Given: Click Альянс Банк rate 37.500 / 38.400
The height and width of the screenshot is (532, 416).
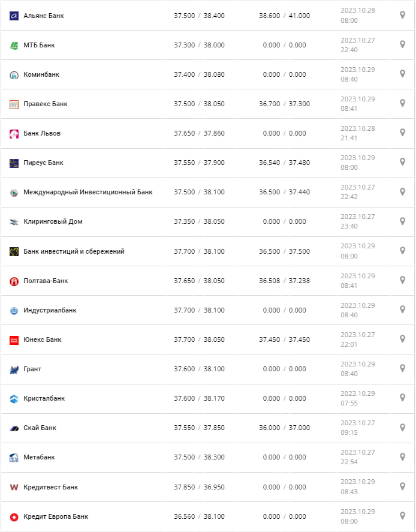Looking at the screenshot, I should pos(199,16).
